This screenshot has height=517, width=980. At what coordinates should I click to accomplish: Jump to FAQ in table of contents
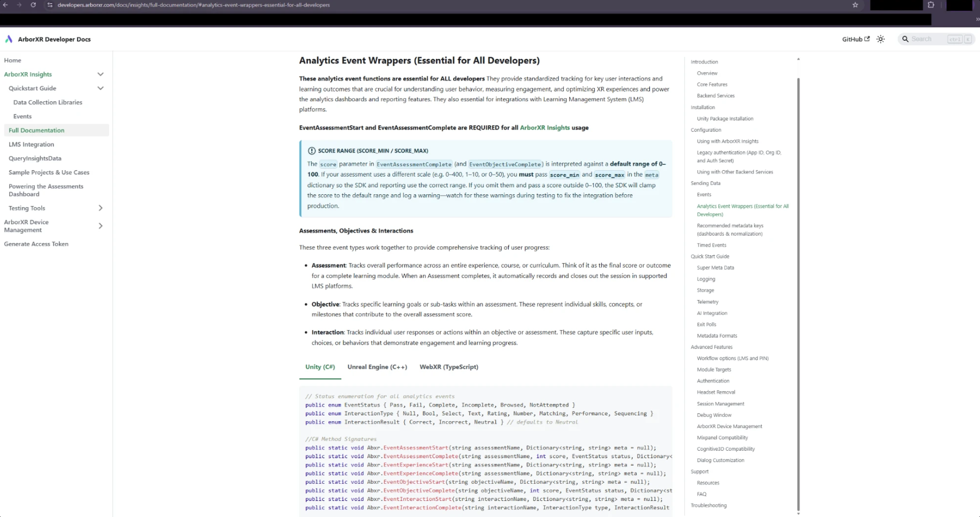pyautogui.click(x=701, y=494)
